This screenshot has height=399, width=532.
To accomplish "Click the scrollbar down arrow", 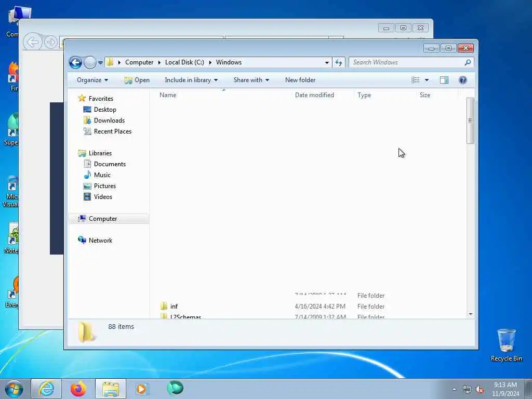I will (x=470, y=314).
